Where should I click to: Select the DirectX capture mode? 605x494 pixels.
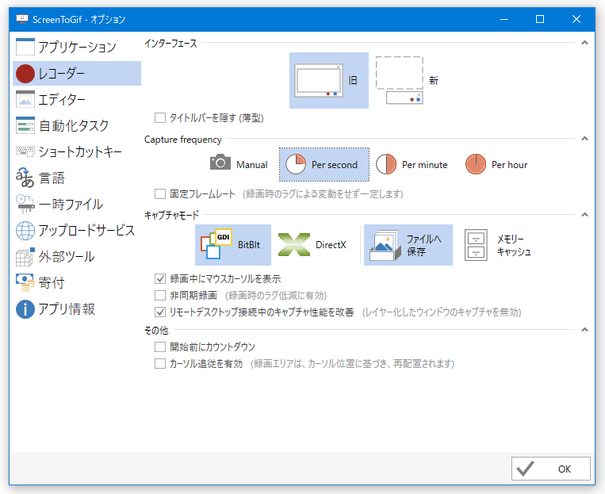314,244
